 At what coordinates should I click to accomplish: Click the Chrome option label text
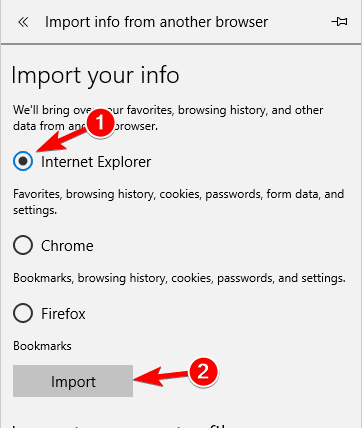click(67, 246)
